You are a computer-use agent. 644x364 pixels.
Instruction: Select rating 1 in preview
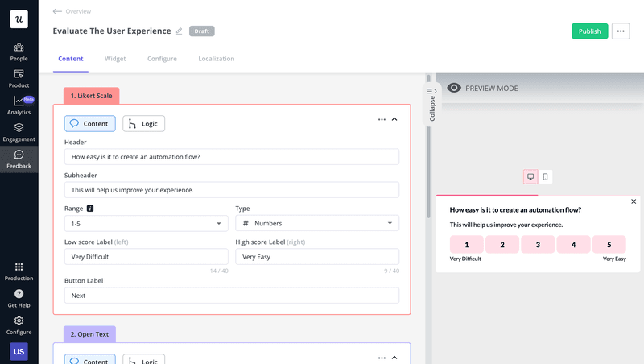tap(467, 245)
